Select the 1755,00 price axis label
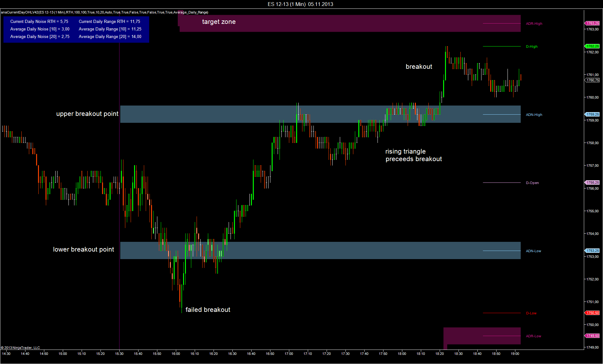The width and height of the screenshot is (603, 364). tap(593, 211)
